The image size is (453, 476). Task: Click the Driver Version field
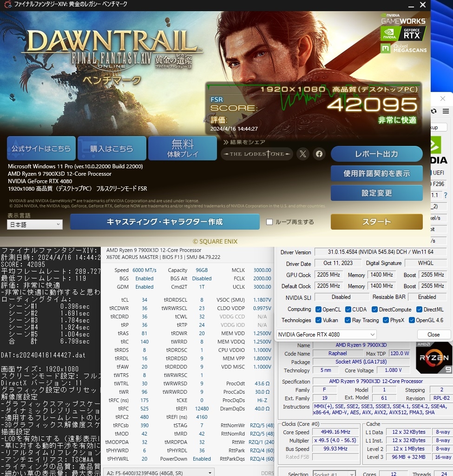pyautogui.click(x=381, y=252)
